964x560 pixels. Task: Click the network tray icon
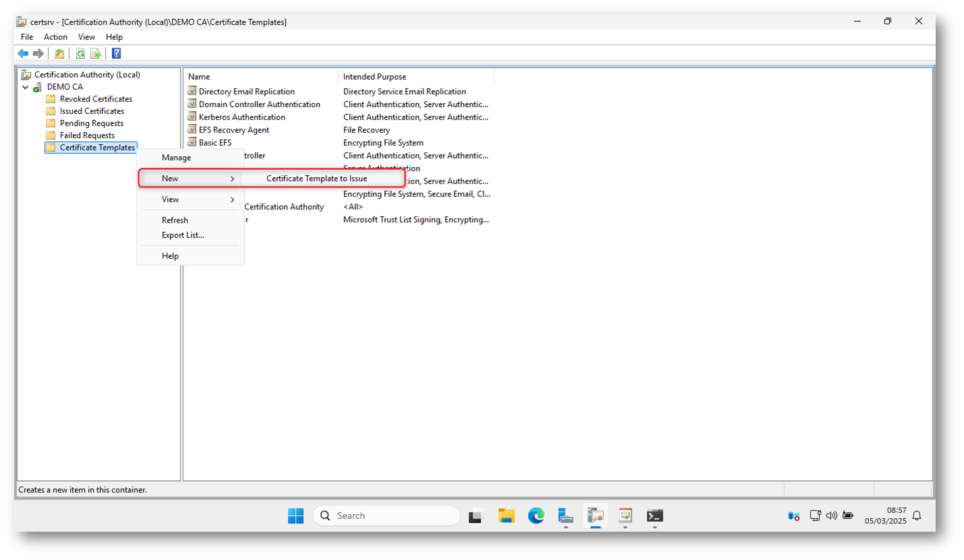pyautogui.click(x=814, y=516)
